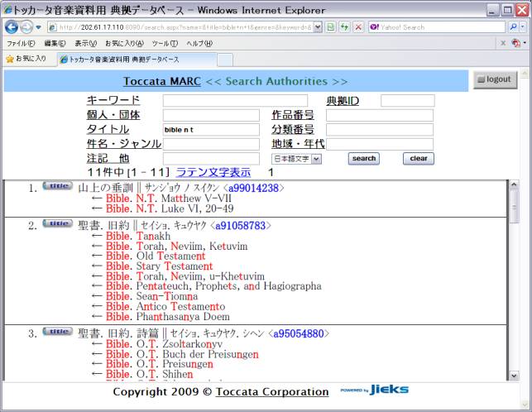Open the Toccata MARC link
This screenshot has height=412, width=532.
[162, 81]
